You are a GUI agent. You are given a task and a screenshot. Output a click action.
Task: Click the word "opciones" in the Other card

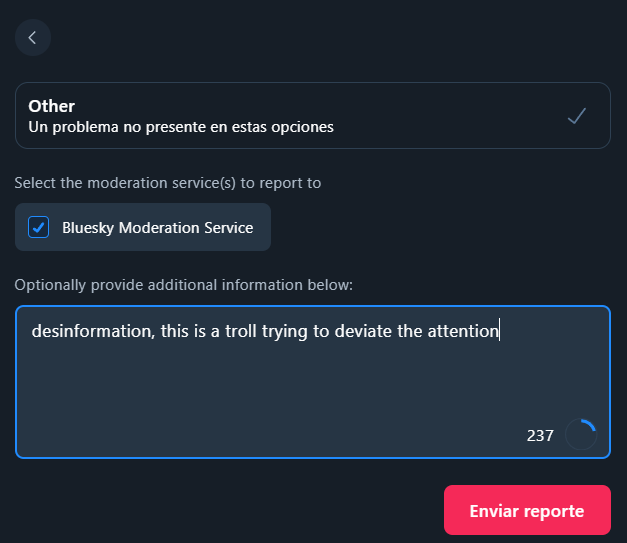pyautogui.click(x=306, y=128)
